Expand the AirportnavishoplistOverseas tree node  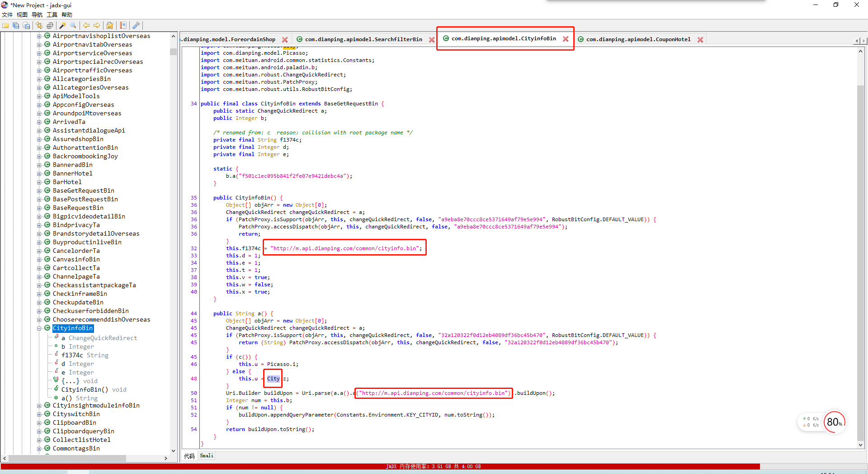(39, 36)
